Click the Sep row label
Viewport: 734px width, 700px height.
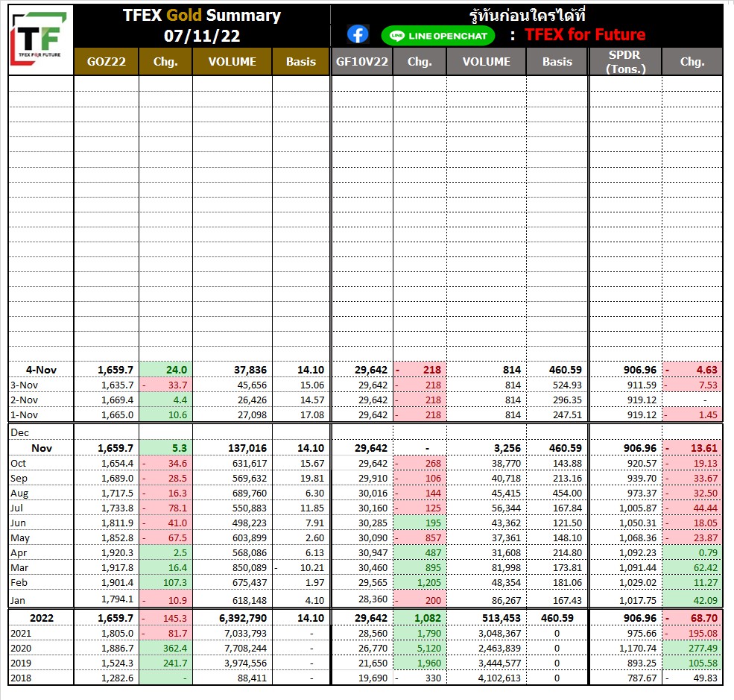(19, 479)
